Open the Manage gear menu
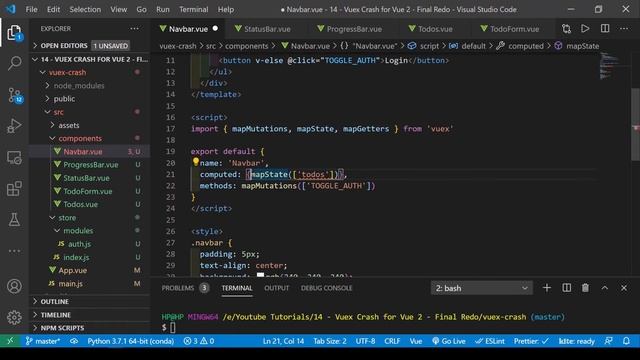This screenshot has height=360, width=640. click(x=14, y=317)
